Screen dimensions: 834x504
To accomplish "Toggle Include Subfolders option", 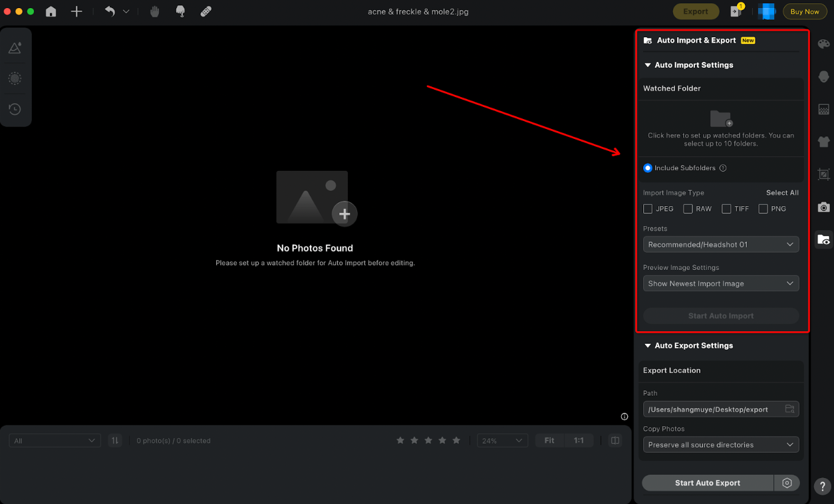I will (647, 168).
